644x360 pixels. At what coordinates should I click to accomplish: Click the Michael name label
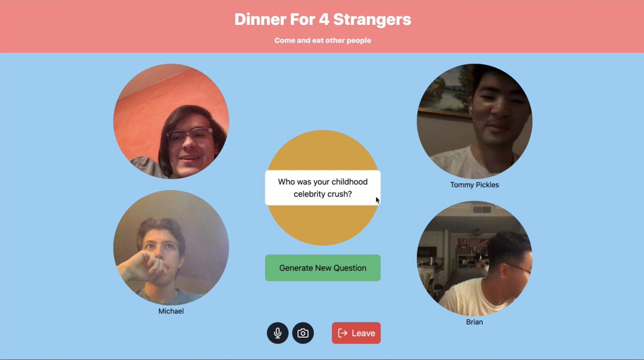coord(171,311)
